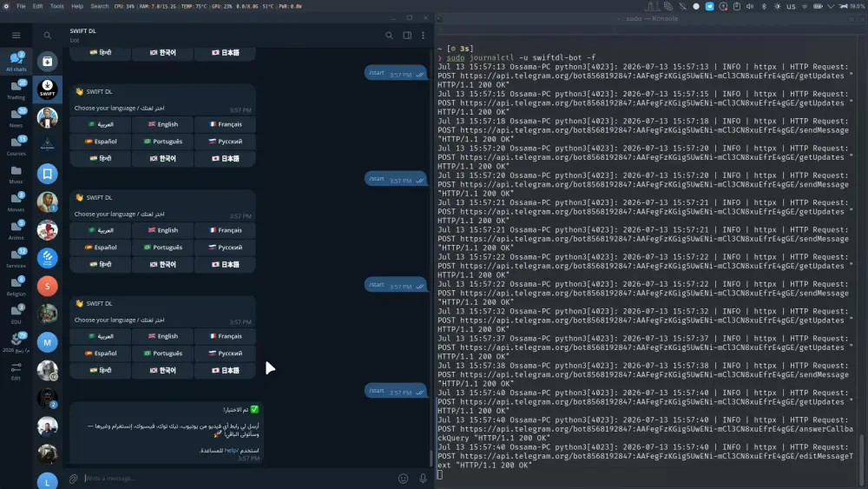This screenshot has width=868, height=489.
Task: Select the SWIFT bot chat avatar
Action: 47,89
